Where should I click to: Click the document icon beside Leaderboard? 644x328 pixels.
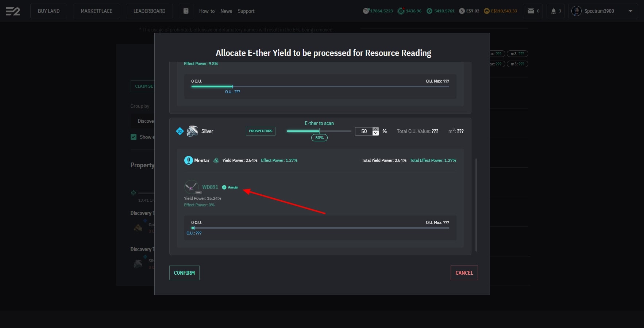[x=186, y=11]
